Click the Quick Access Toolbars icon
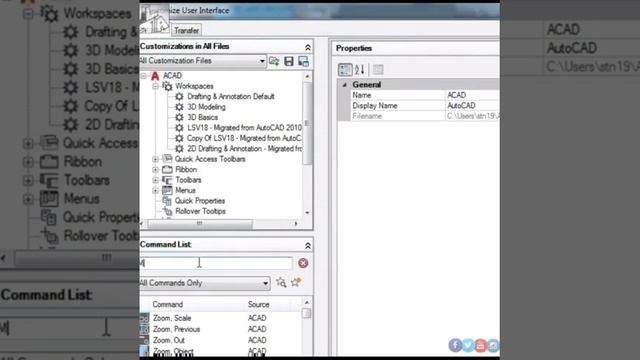 click(167, 159)
